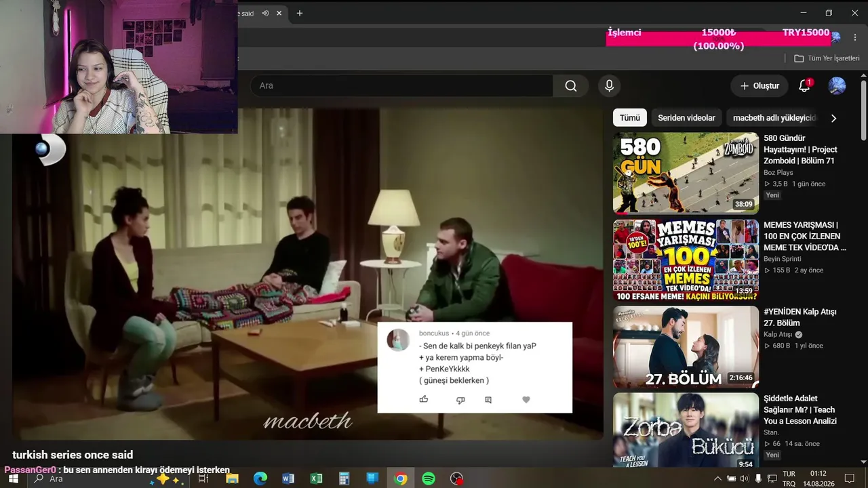
Task: Open the 'MEMES YARIŞMASI' video thumbnail
Action: pos(686,260)
